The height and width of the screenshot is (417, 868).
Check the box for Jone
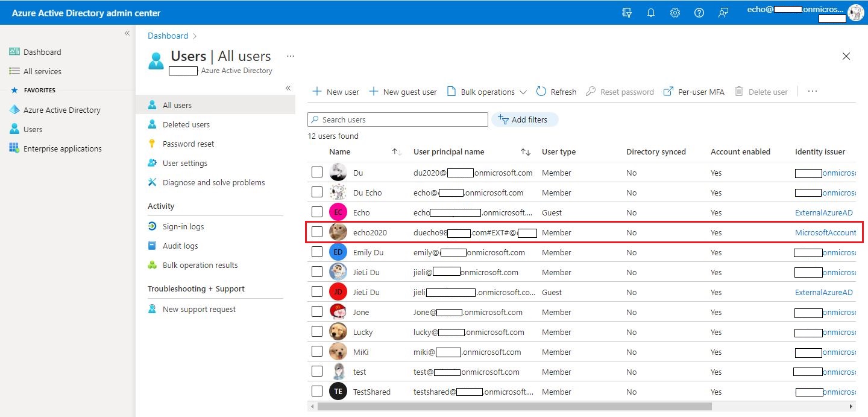point(317,312)
